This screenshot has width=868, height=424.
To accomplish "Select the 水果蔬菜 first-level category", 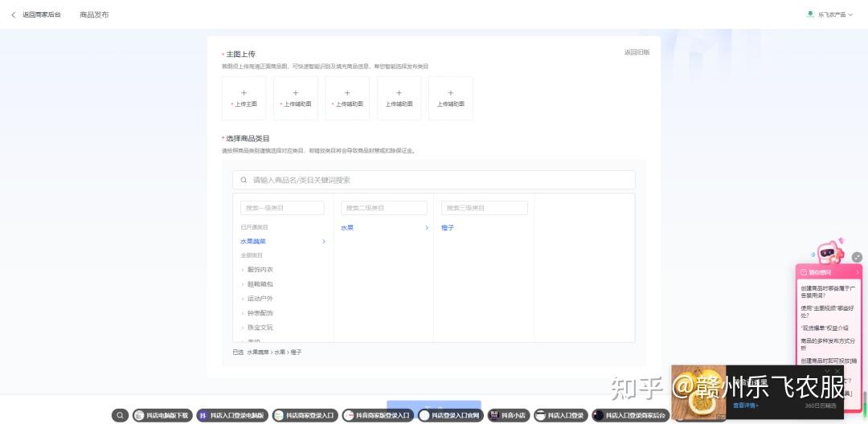I will tap(253, 242).
